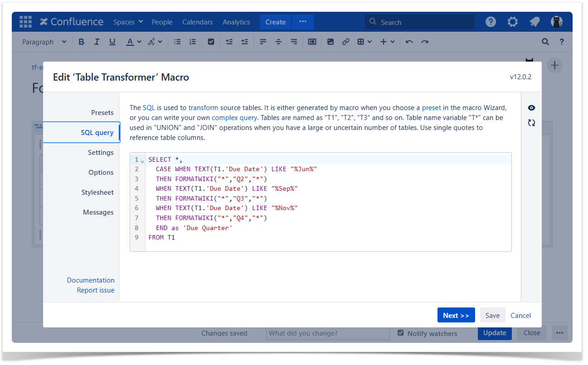Viewport: 588px width, 365px height.
Task: Open the text color picker dropdown
Action: pos(139,42)
